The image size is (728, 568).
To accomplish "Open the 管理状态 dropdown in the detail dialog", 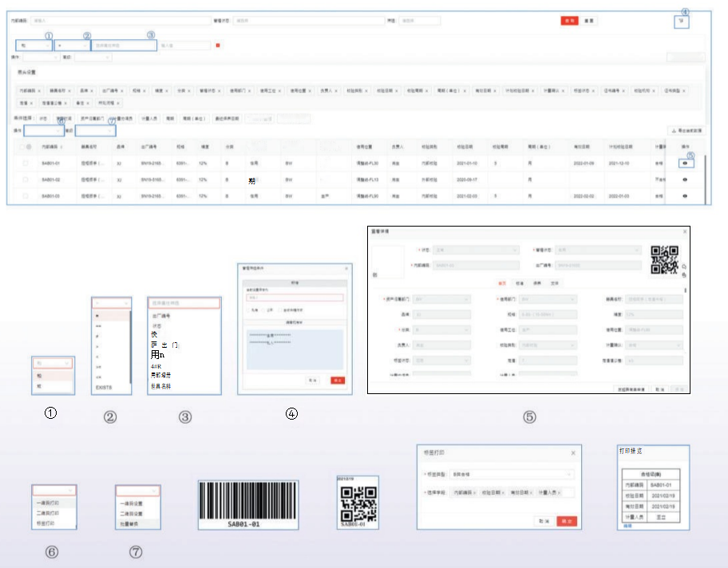I will (599, 250).
